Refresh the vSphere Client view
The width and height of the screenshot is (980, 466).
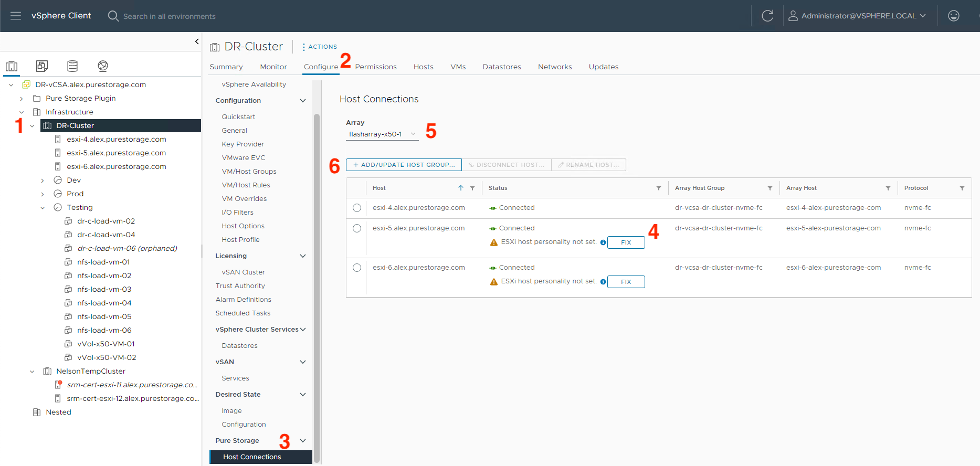[767, 16]
